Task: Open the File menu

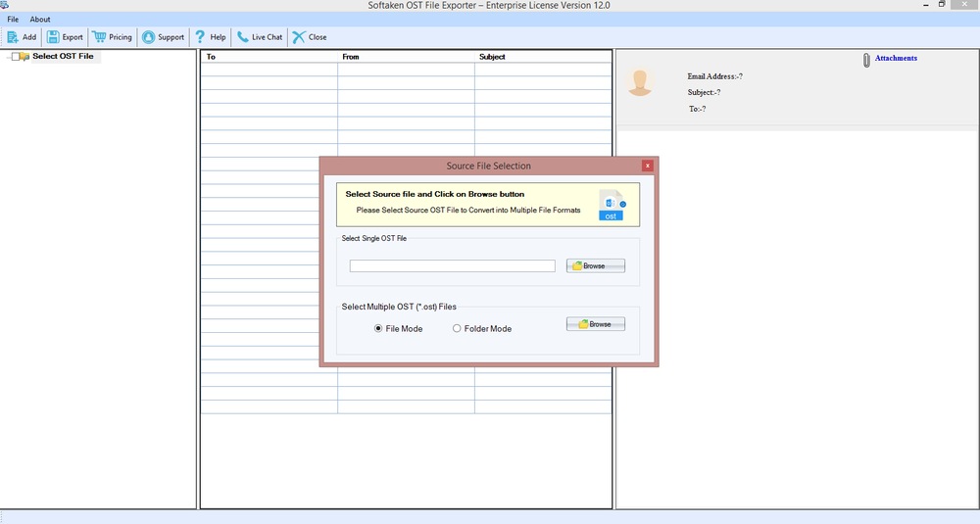Action: click(x=13, y=20)
